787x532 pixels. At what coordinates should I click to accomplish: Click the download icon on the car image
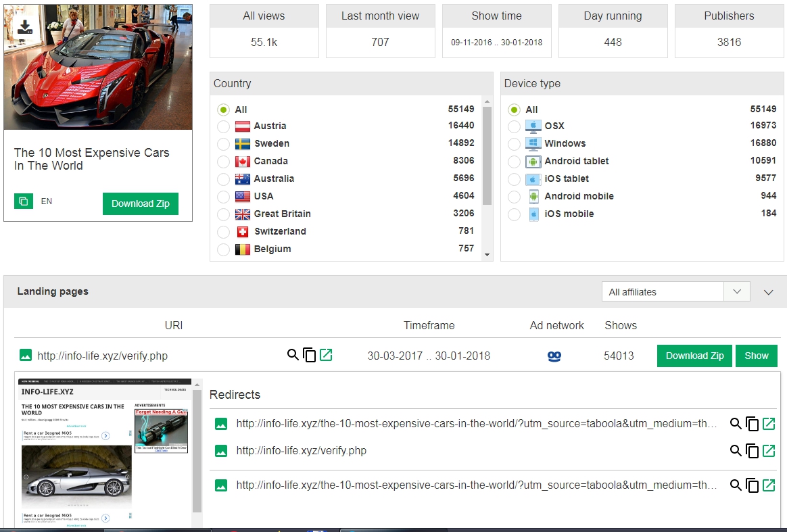pyautogui.click(x=24, y=26)
